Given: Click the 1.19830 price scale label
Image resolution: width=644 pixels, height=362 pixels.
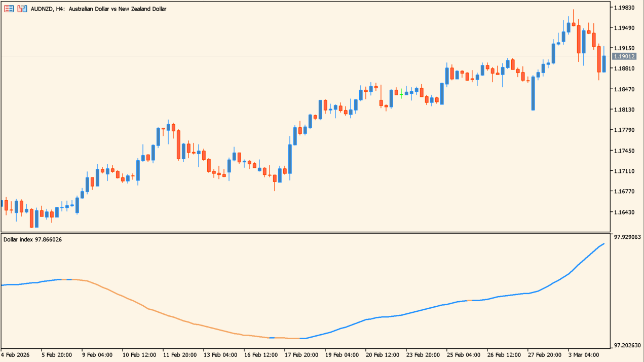Looking at the screenshot, I should pos(624,8).
